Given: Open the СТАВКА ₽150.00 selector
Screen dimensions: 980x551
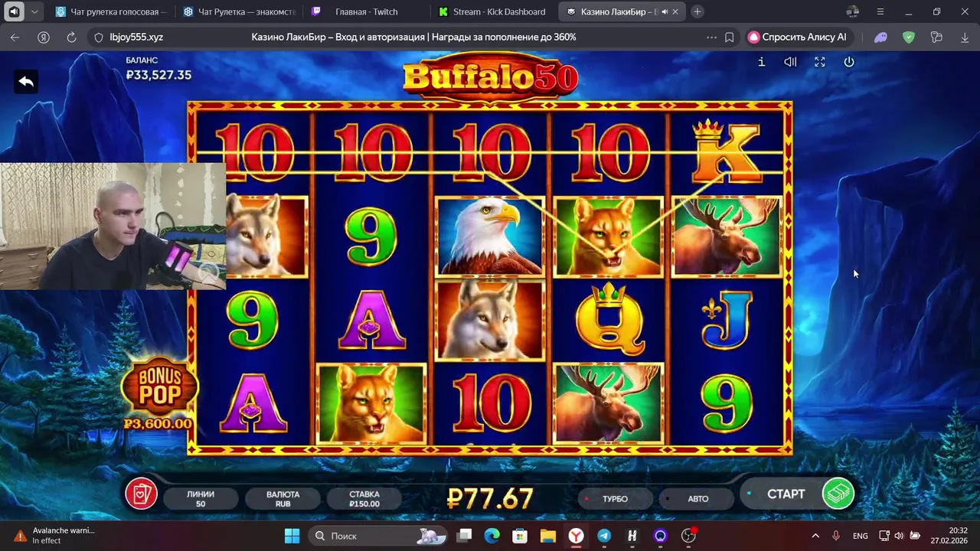Looking at the screenshot, I should tap(364, 499).
